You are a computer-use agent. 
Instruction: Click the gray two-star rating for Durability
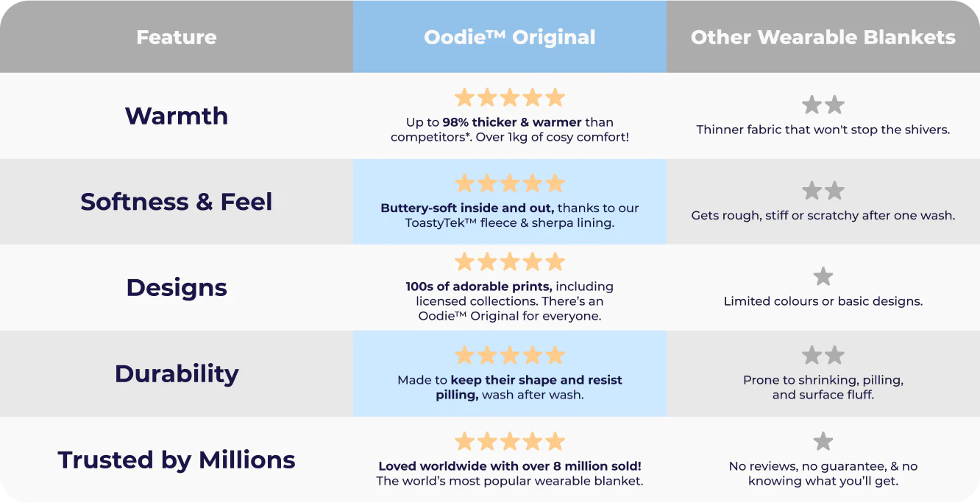pyautogui.click(x=823, y=356)
